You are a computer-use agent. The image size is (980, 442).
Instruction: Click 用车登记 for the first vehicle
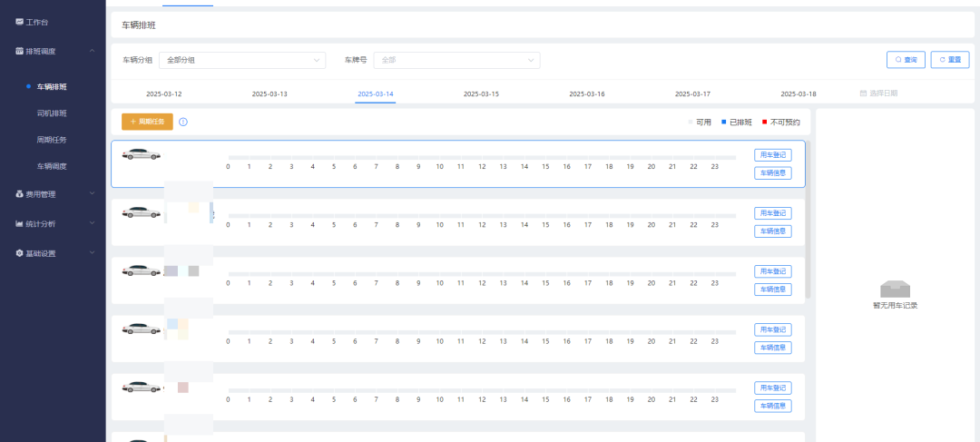pyautogui.click(x=772, y=154)
